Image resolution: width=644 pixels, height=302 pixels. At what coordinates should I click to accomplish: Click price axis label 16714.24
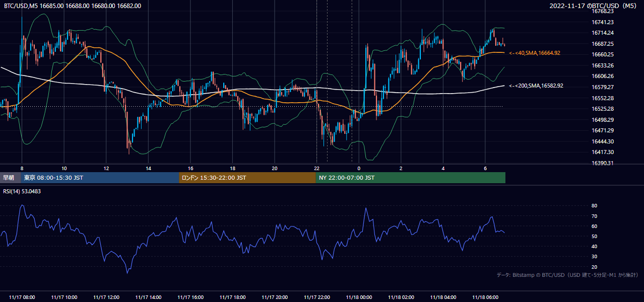[603, 33]
